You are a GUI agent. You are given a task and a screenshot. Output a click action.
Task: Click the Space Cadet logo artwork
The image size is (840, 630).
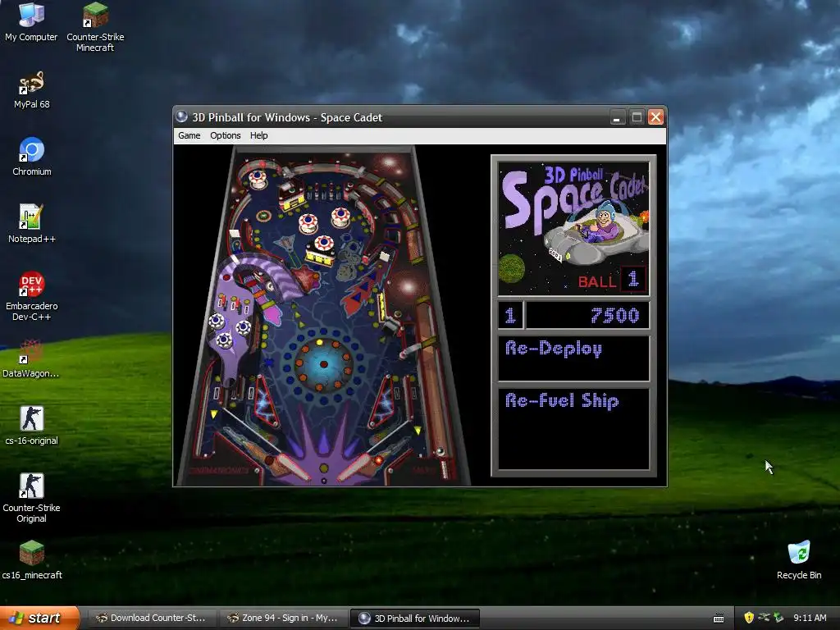(573, 228)
